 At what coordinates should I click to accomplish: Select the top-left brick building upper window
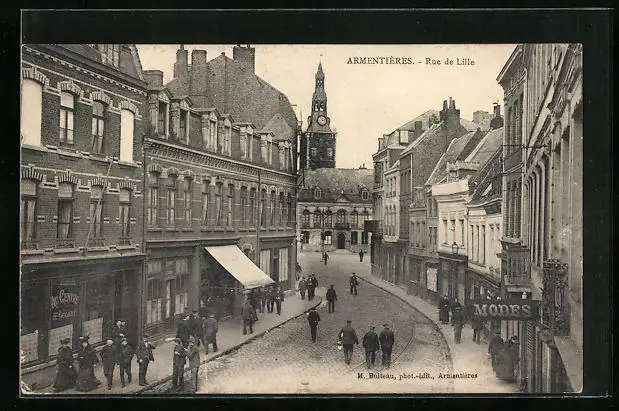66,118
